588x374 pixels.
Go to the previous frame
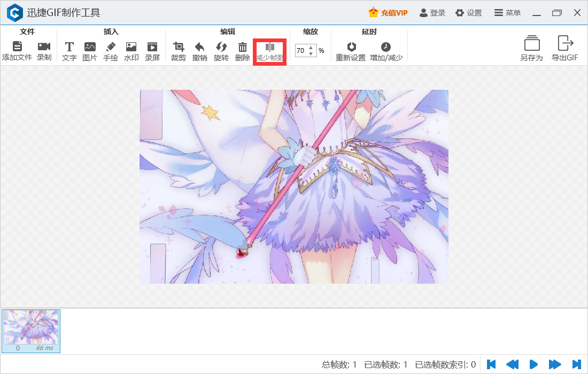point(512,364)
